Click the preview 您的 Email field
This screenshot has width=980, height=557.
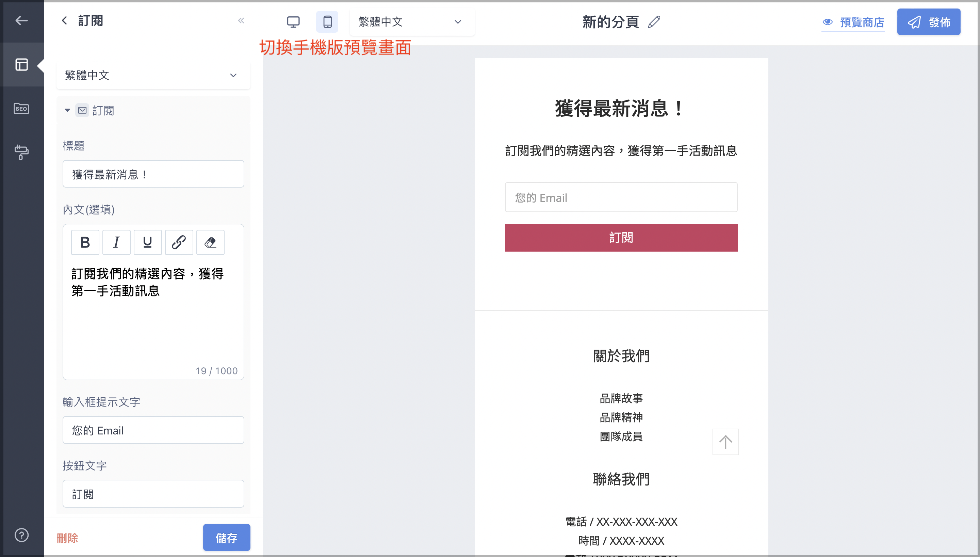click(x=621, y=197)
